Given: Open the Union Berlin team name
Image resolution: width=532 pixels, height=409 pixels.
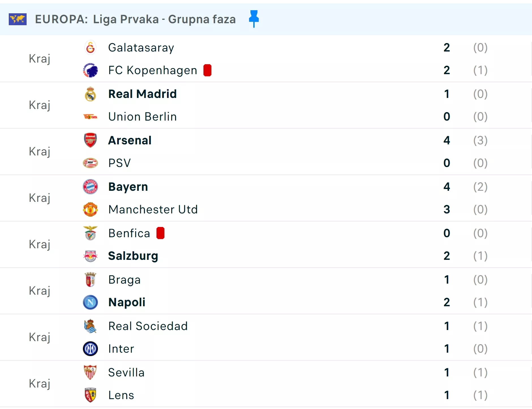Looking at the screenshot, I should [142, 117].
